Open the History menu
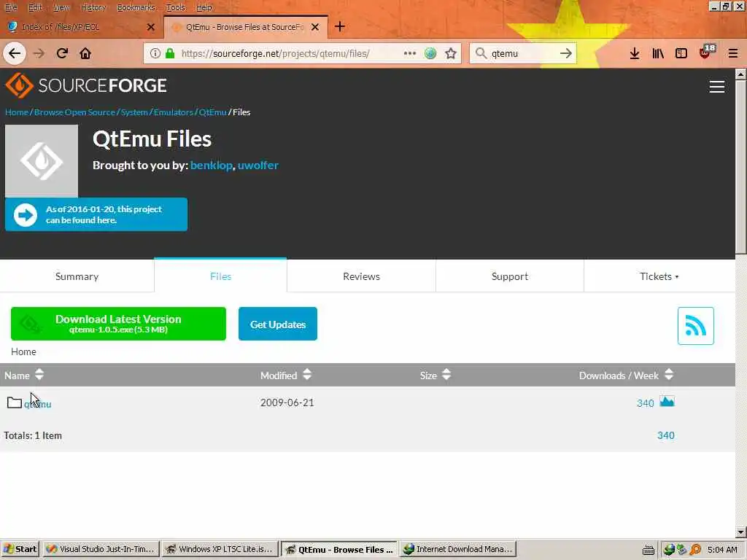The image size is (747, 560). [93, 7]
